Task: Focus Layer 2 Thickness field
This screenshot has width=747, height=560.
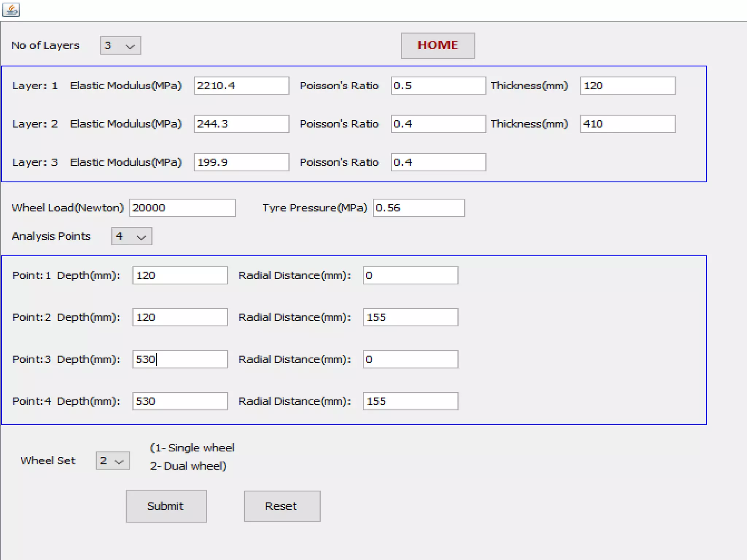Action: [627, 124]
